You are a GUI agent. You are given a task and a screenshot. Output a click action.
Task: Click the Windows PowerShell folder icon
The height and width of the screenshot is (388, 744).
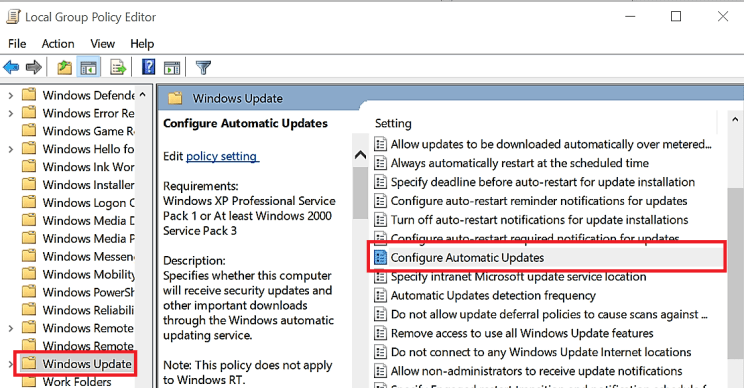[29, 292]
